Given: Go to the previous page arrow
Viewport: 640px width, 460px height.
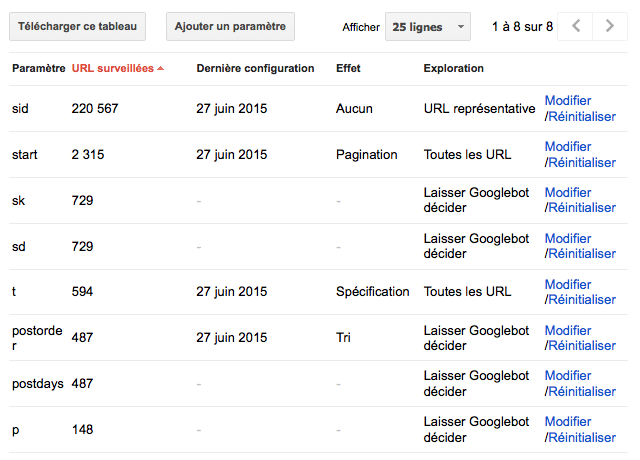Looking at the screenshot, I should pos(576,27).
